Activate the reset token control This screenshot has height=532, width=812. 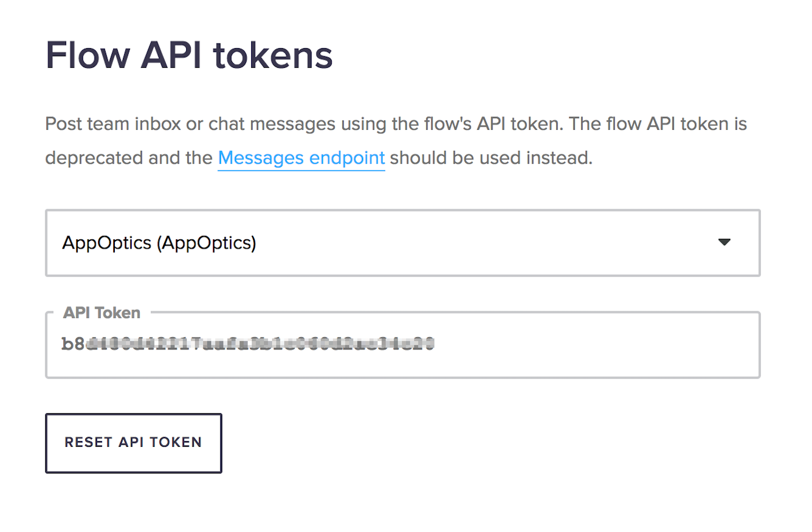click(x=133, y=443)
